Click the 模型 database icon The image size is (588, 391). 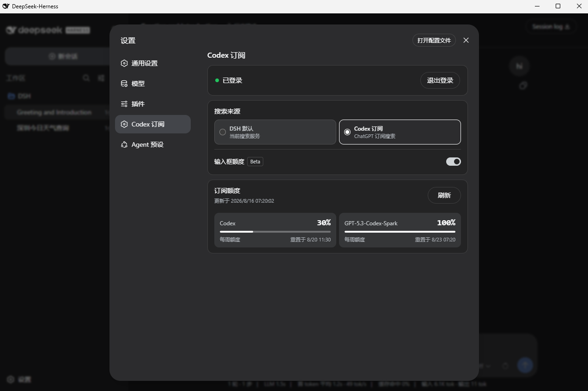click(124, 84)
